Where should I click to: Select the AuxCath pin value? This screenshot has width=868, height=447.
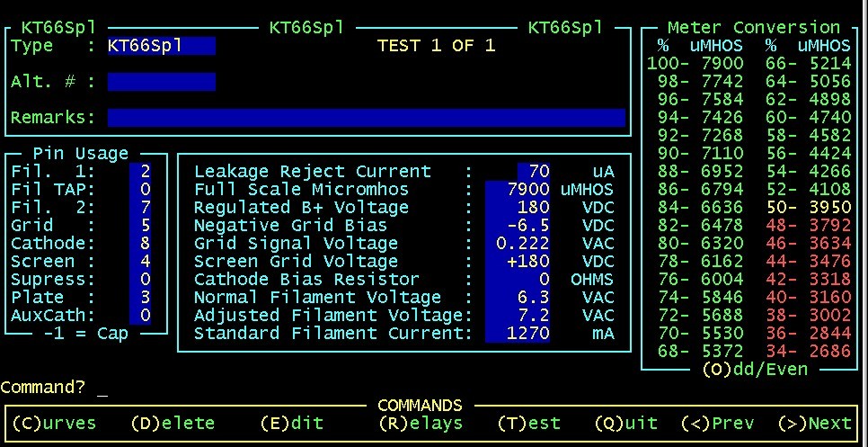[x=140, y=315]
